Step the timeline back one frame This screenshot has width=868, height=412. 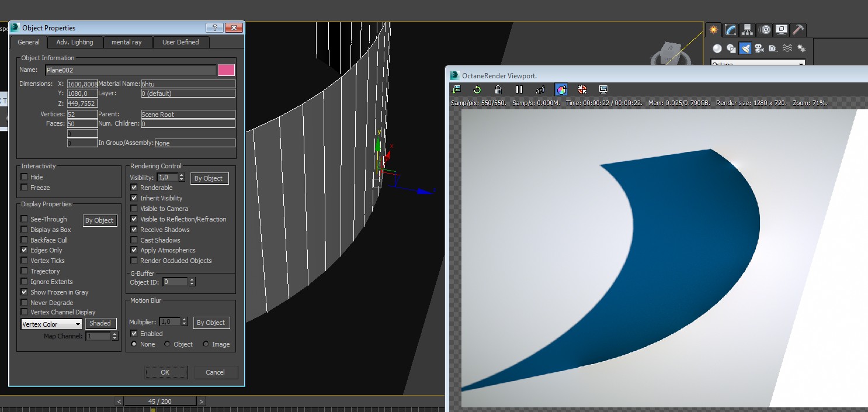120,401
